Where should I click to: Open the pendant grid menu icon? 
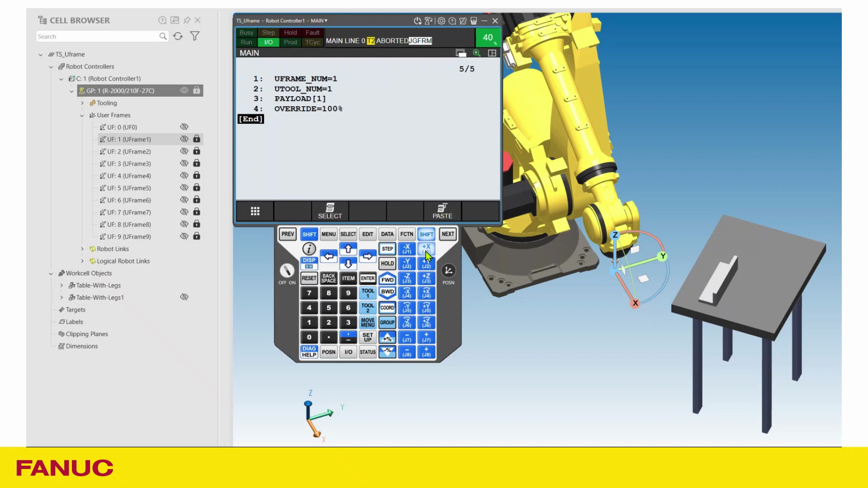[x=255, y=211]
